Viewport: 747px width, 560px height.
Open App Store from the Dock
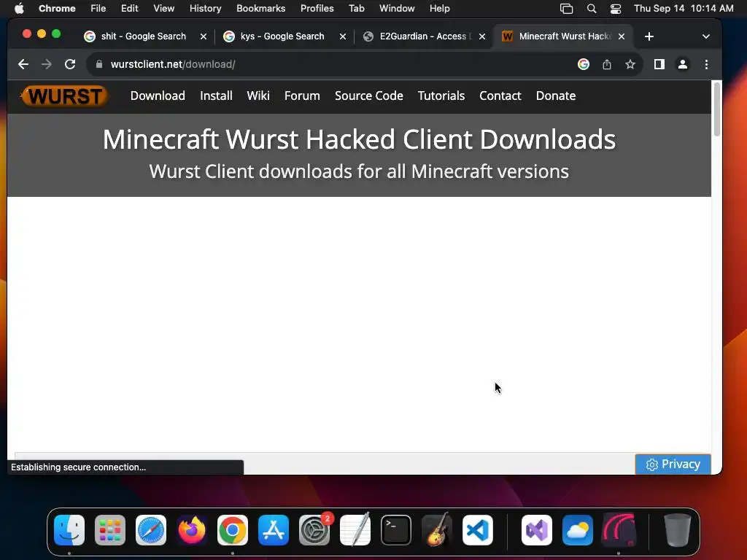coord(274,530)
